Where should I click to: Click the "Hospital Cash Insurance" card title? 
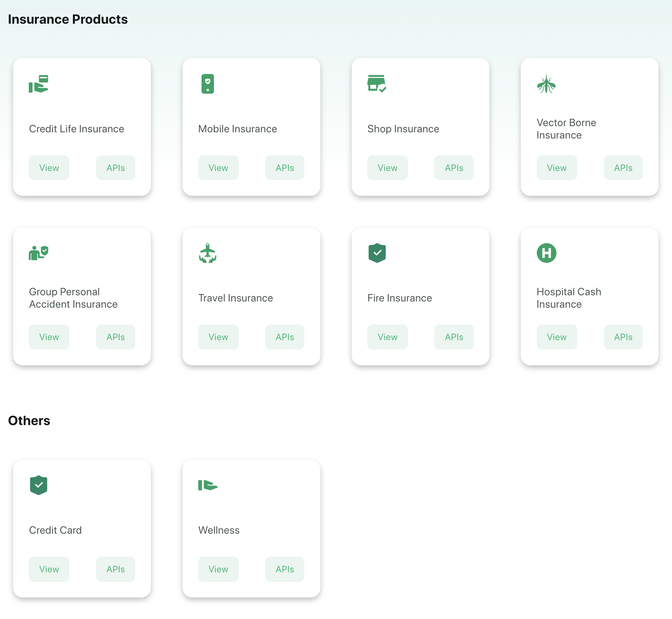coord(569,298)
